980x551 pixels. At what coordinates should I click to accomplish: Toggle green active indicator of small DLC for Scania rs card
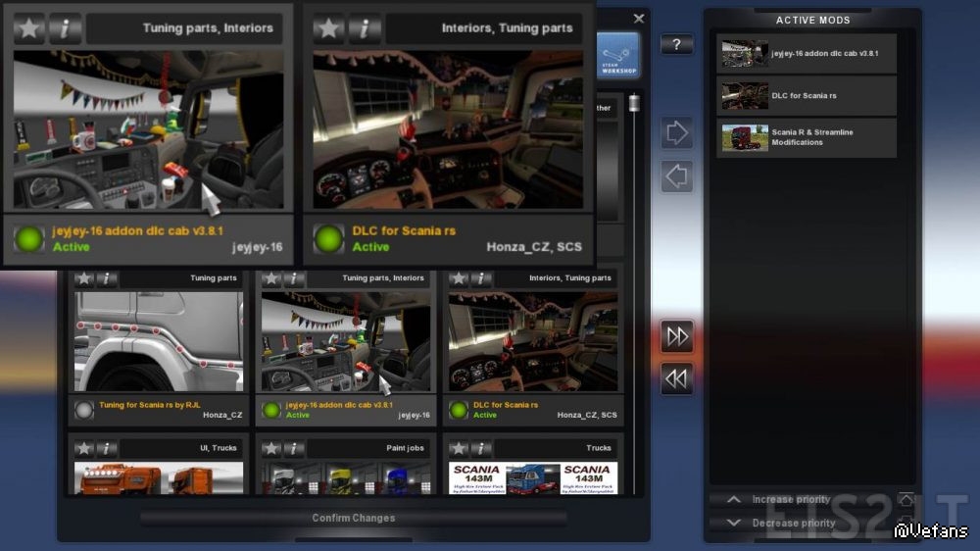tap(458, 410)
